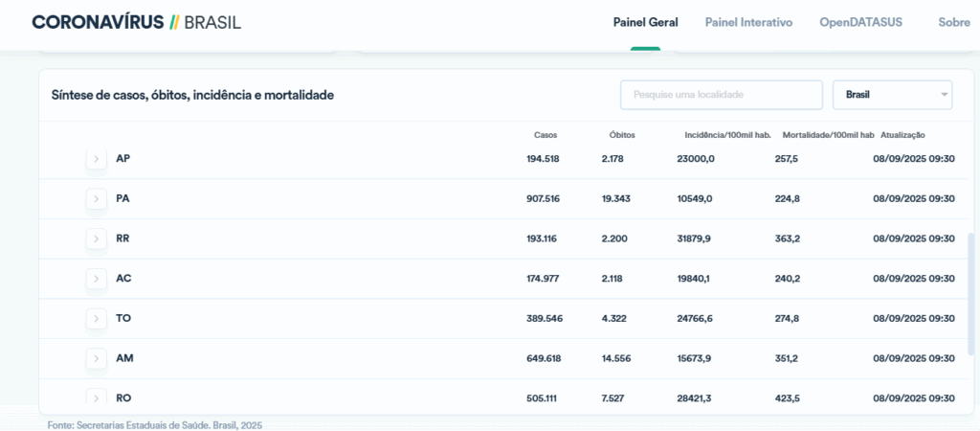This screenshot has height=431, width=980.
Task: Click the Incidência/100mil hab. column header
Action: pyautogui.click(x=727, y=135)
